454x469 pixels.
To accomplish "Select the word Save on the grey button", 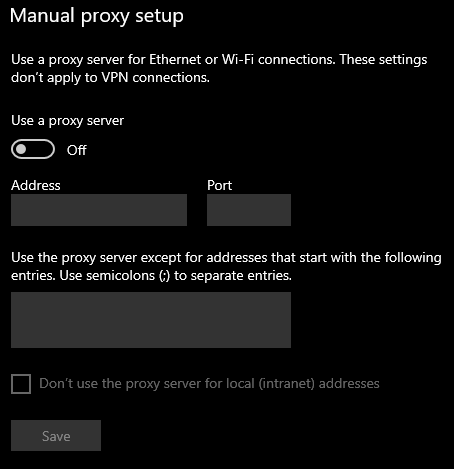I will [56, 436].
